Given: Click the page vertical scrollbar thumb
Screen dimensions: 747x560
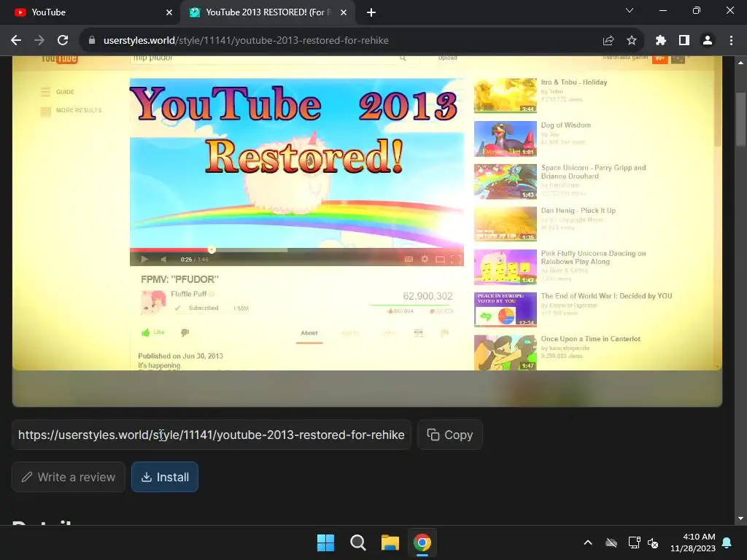Looking at the screenshot, I should click(740, 119).
